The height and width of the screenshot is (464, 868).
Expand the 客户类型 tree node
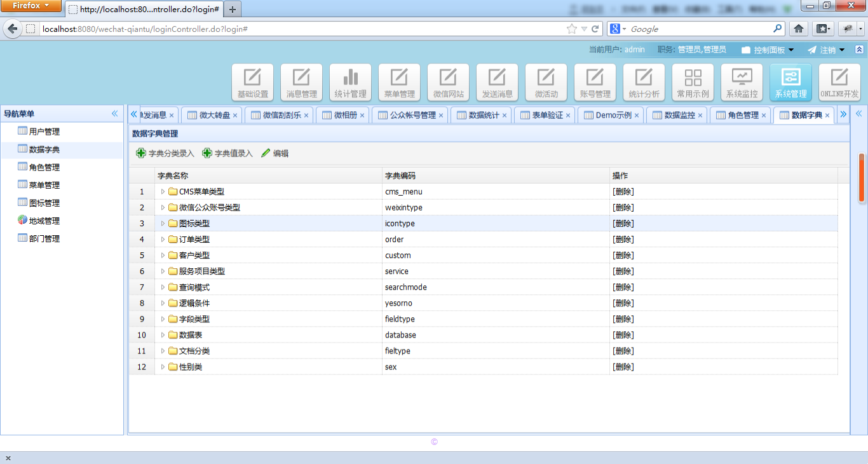click(163, 255)
